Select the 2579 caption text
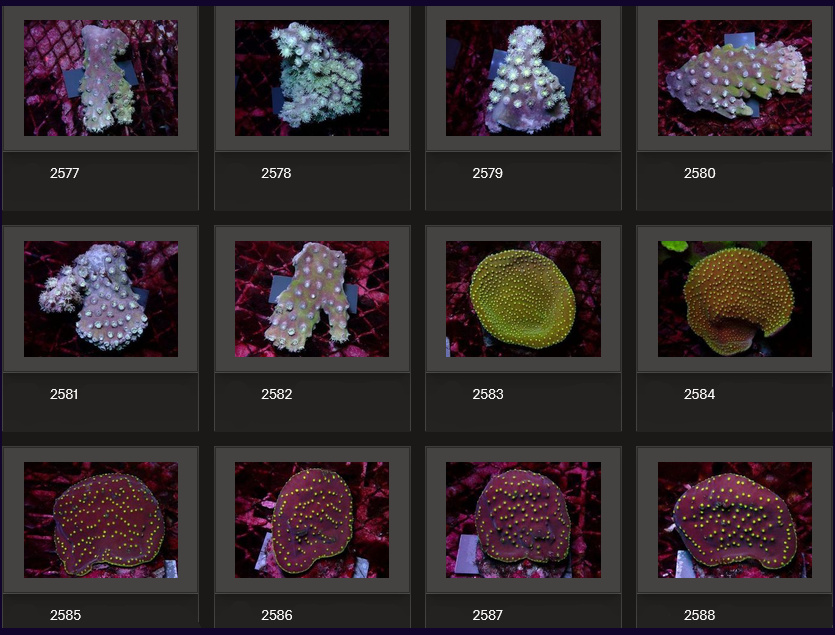 487,173
